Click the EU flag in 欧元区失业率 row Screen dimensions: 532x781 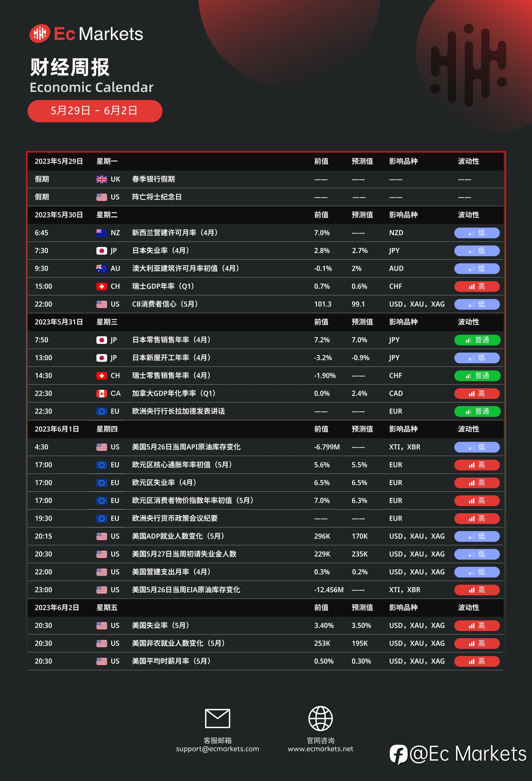(x=101, y=483)
